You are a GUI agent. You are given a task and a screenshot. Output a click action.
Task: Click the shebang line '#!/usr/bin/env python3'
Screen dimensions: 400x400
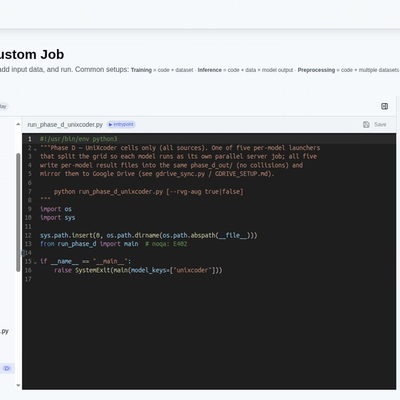click(x=79, y=139)
